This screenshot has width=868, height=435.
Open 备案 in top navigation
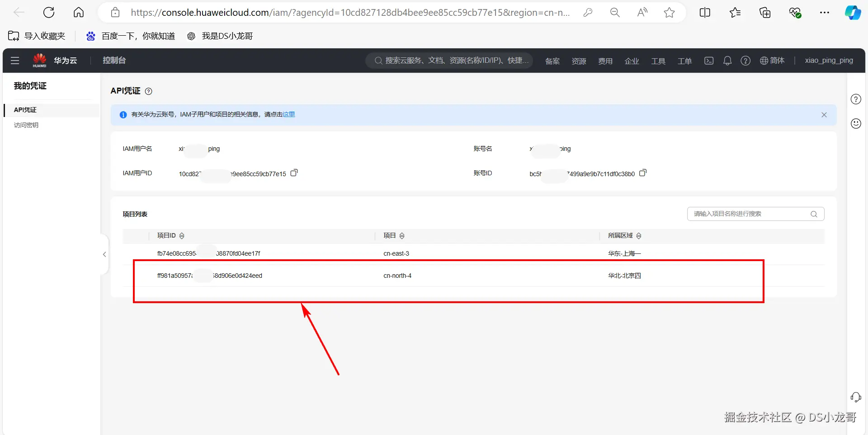point(552,61)
